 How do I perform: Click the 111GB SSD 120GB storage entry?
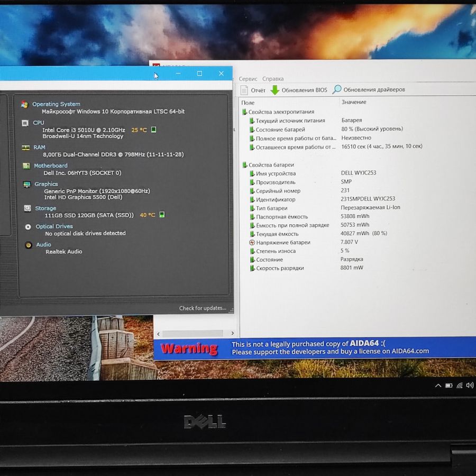coord(89,215)
